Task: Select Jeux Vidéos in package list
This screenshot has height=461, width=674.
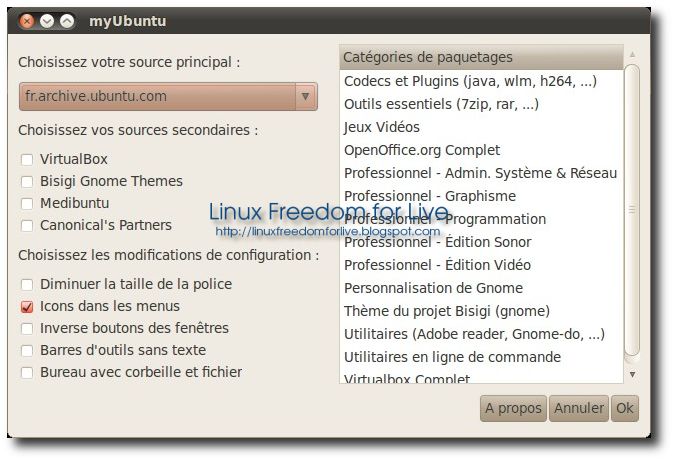Action: [481, 127]
